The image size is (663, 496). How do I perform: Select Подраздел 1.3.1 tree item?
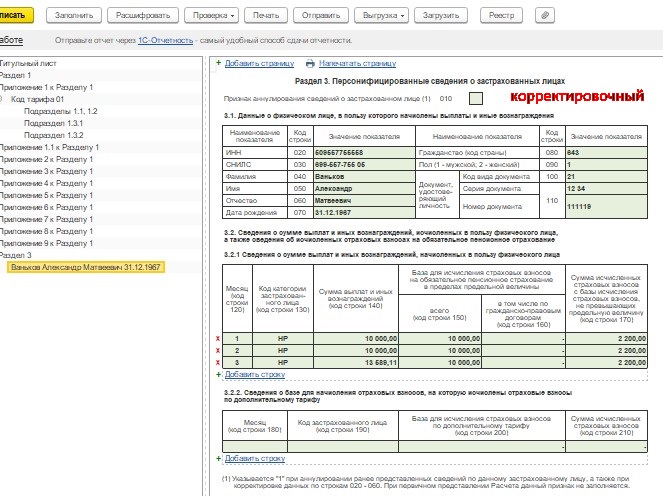(x=53, y=123)
